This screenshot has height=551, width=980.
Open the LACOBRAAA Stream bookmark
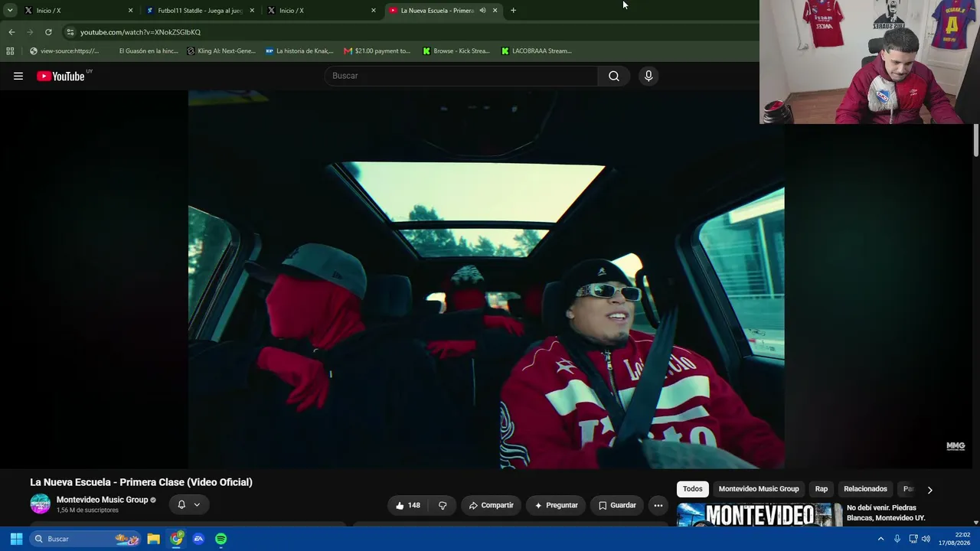click(x=536, y=51)
